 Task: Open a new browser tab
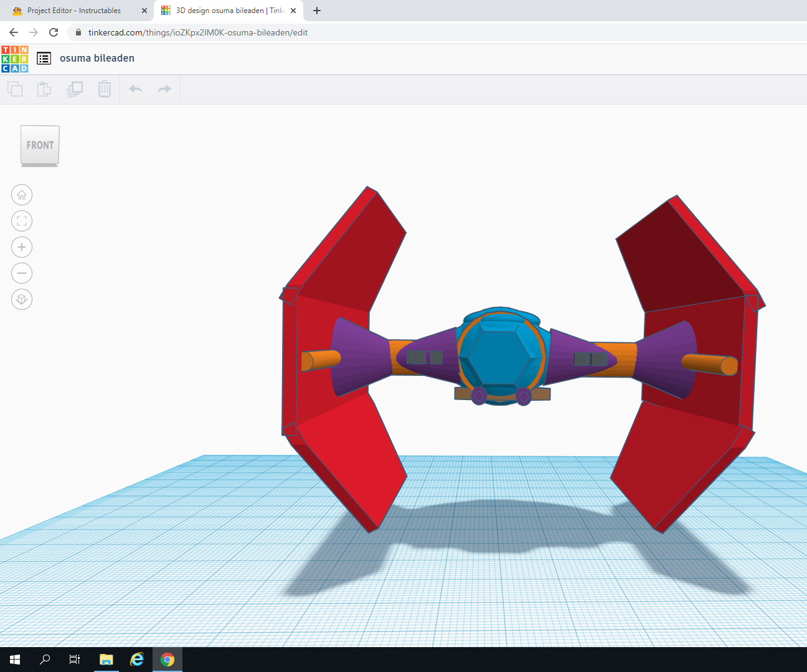point(317,11)
